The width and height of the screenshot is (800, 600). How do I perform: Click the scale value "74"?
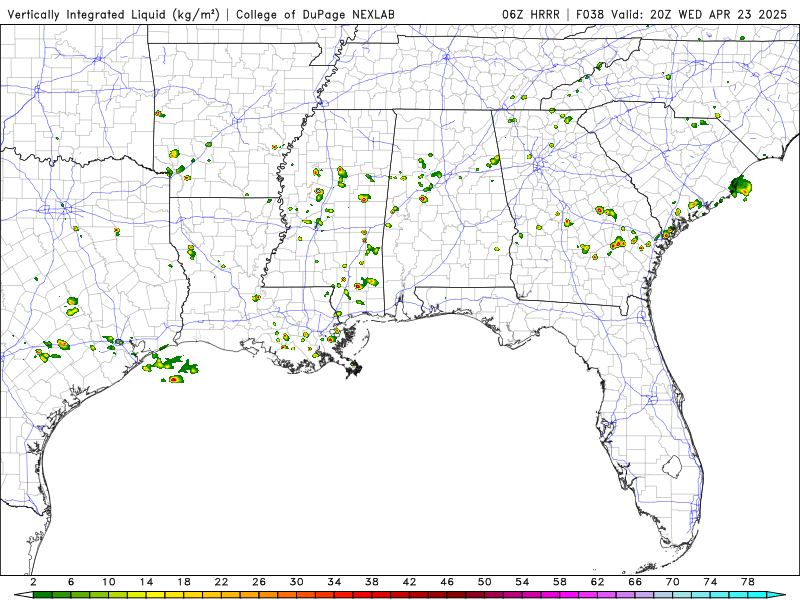pyautogui.click(x=711, y=582)
